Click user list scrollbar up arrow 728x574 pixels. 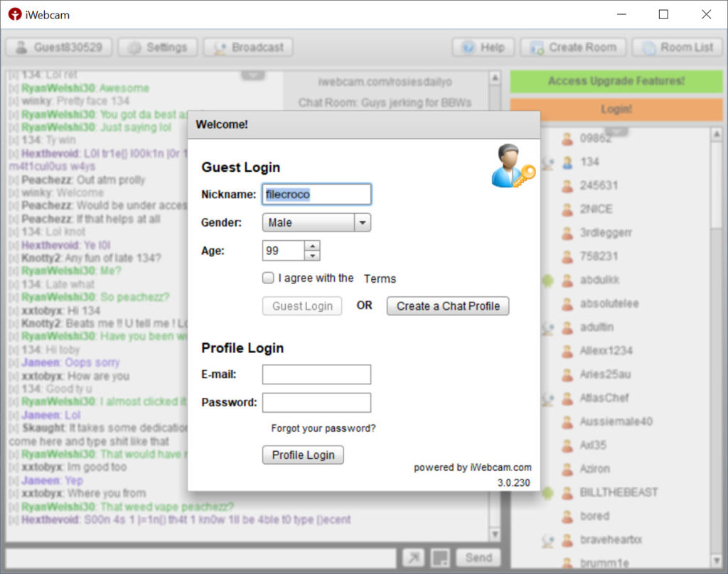tap(717, 134)
